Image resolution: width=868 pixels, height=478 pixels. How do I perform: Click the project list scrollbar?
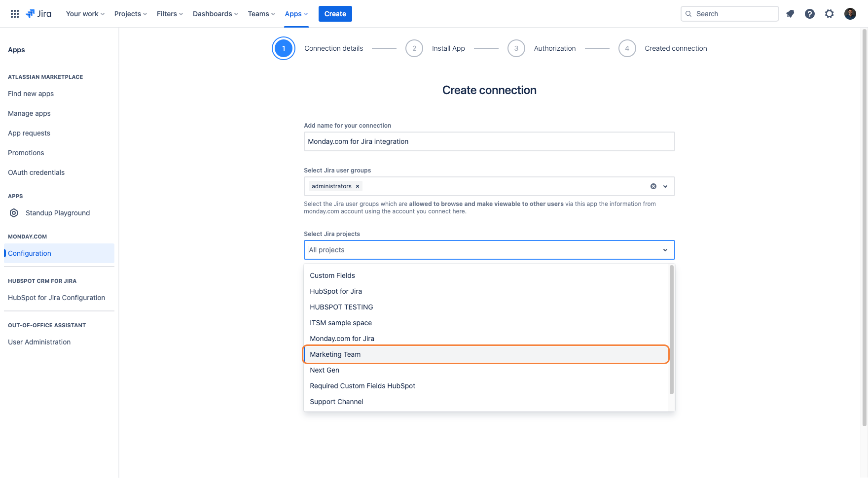click(x=671, y=330)
